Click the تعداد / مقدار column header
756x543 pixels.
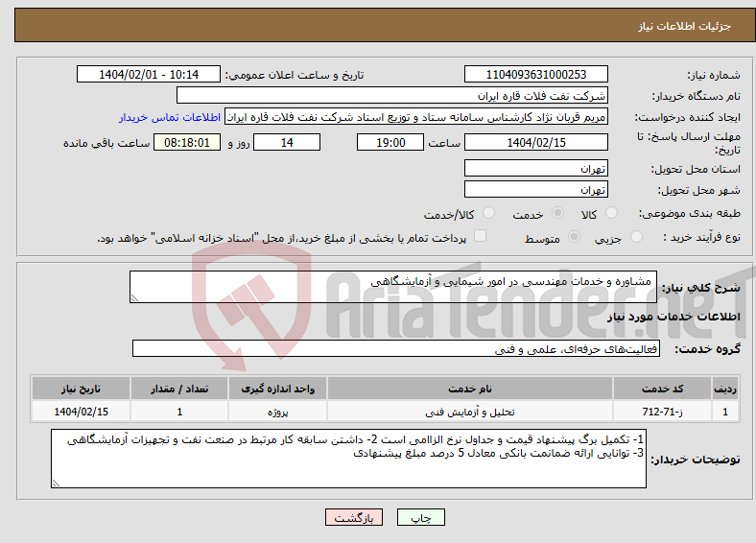click(179, 389)
